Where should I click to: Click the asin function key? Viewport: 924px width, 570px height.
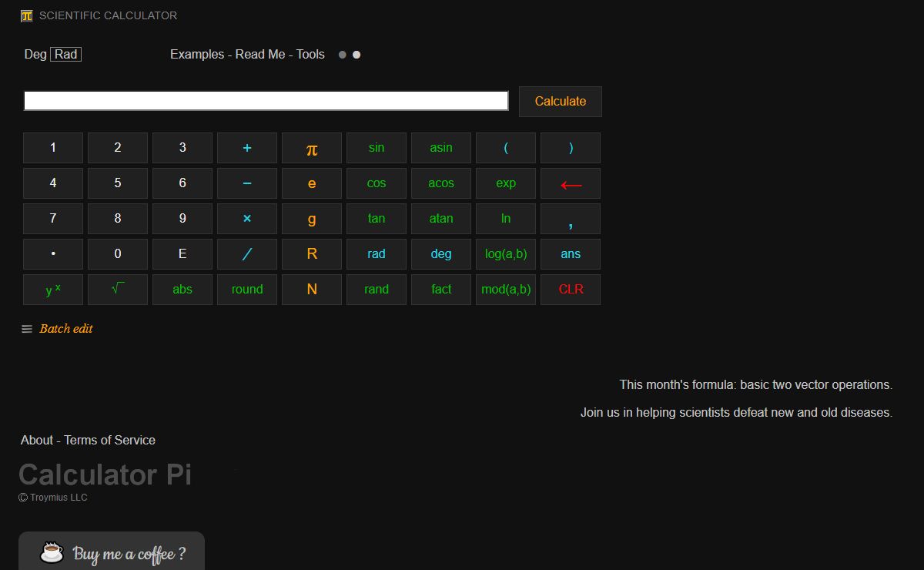[441, 148]
